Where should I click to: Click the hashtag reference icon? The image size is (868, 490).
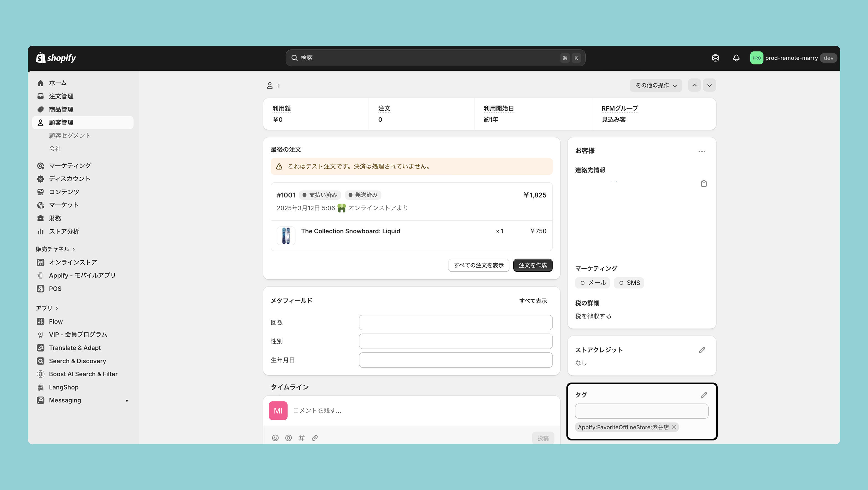click(x=302, y=438)
